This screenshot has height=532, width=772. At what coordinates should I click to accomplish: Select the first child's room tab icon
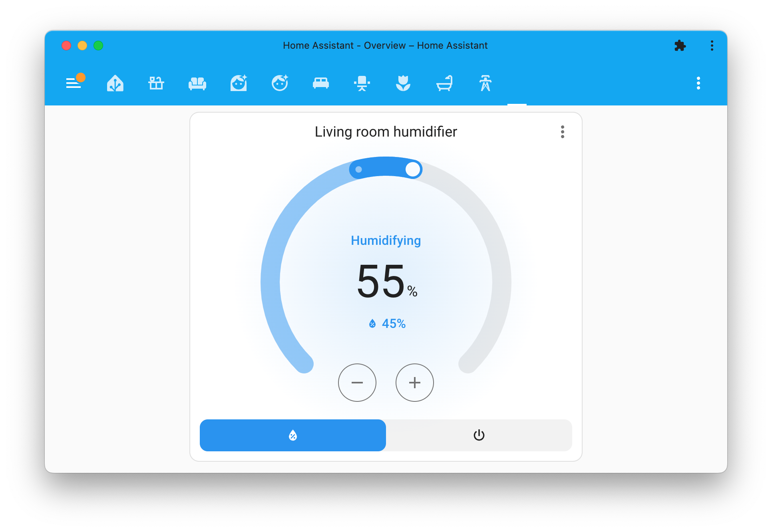(x=239, y=83)
